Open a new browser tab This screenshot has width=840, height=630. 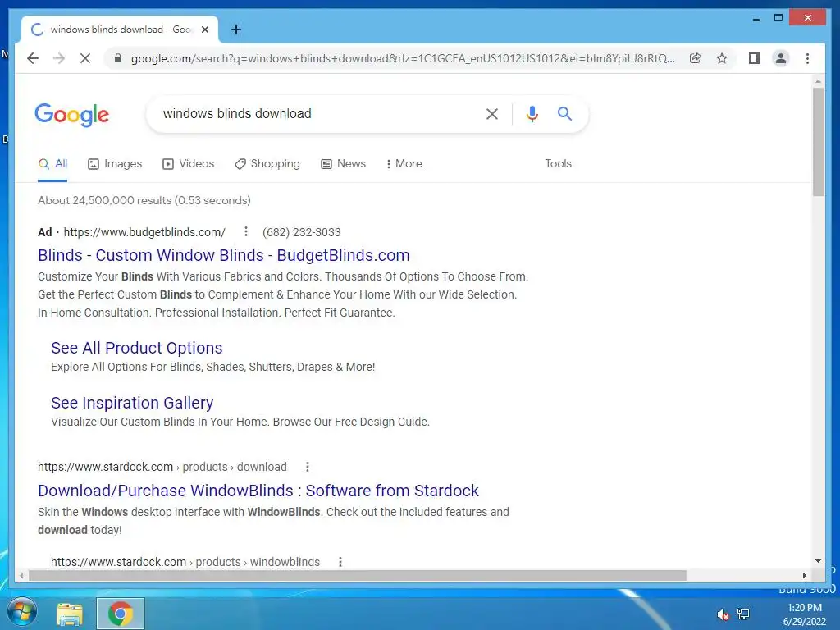[236, 30]
